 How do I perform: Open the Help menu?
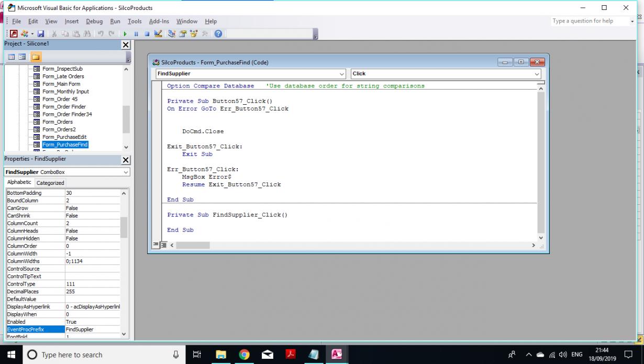[x=210, y=21]
